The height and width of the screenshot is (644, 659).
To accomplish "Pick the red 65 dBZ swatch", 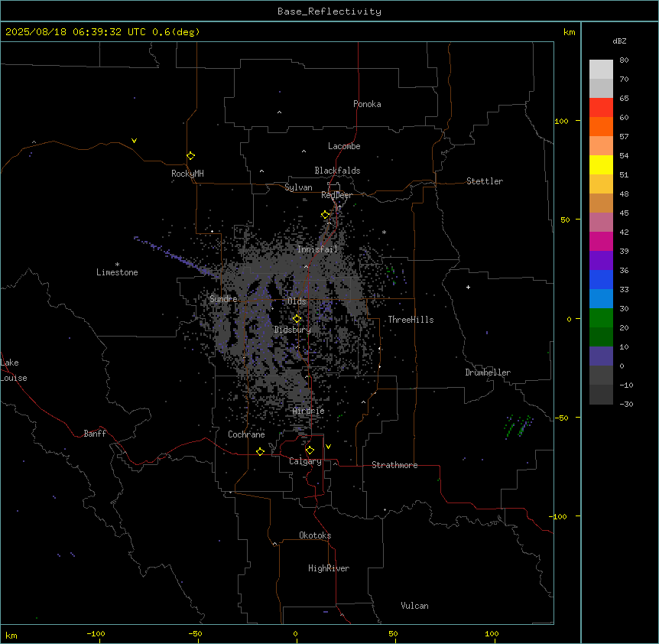I will (x=601, y=107).
